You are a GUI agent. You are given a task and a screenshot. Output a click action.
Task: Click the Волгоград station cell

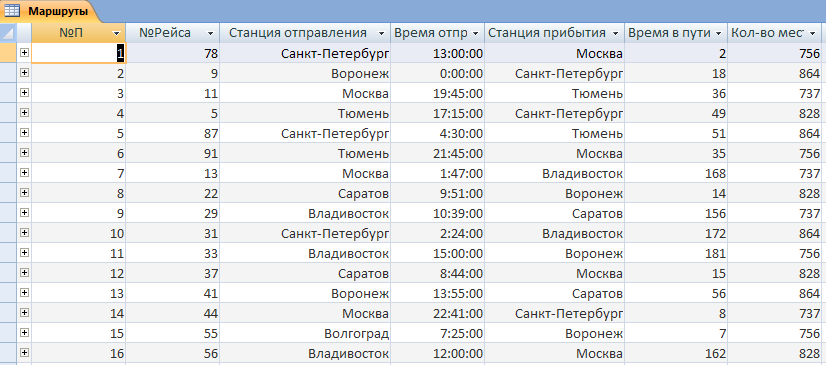point(305,334)
